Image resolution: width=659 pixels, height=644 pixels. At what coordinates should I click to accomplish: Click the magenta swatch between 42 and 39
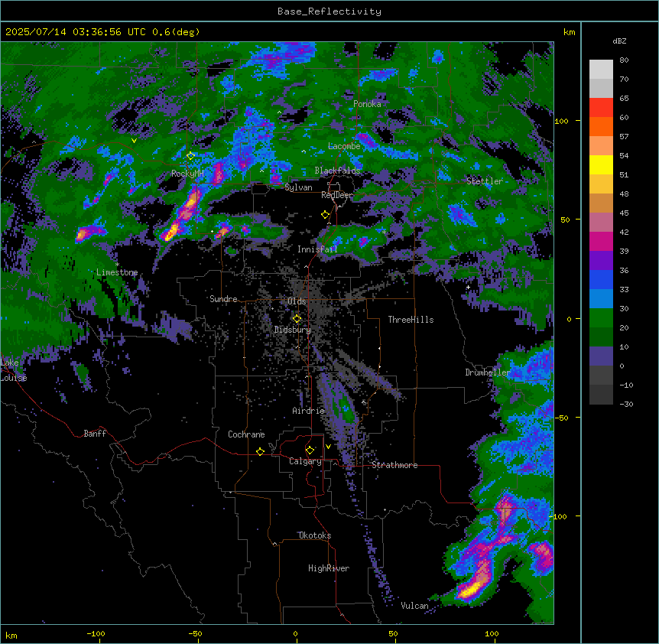(601, 241)
